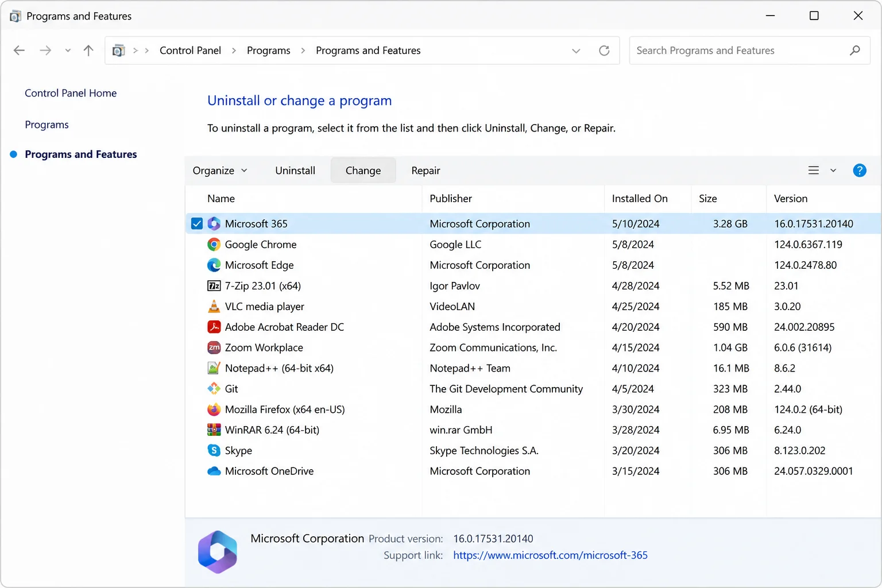Click version 8.123.0.202 cell
Screen dimensions: 882x588
click(800, 451)
